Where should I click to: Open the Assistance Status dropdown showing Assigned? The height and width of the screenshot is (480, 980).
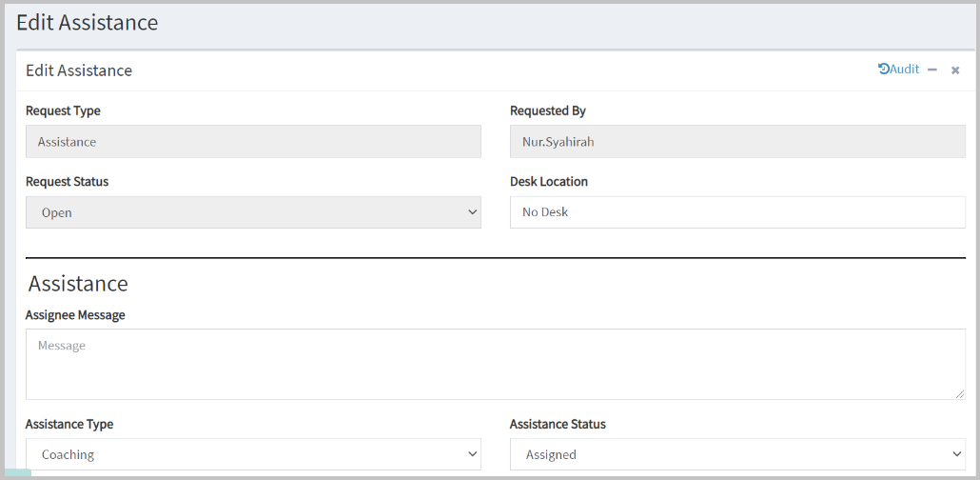[x=737, y=454]
